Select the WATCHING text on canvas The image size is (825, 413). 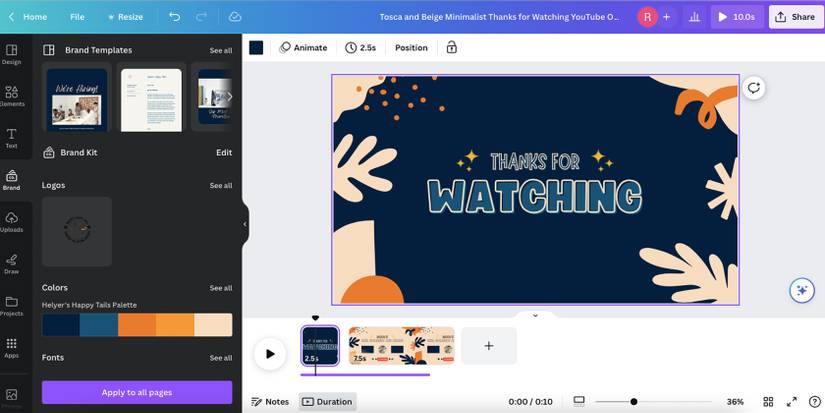click(535, 196)
